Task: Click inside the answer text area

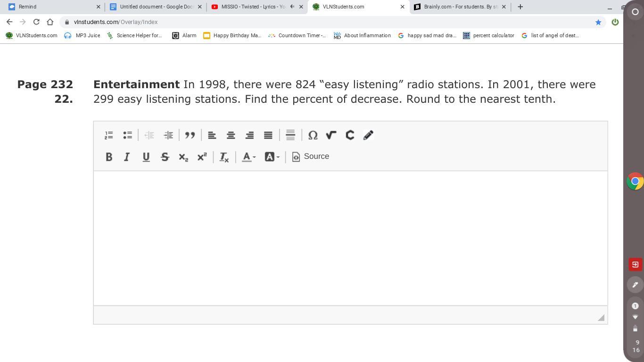Action: tap(350, 238)
